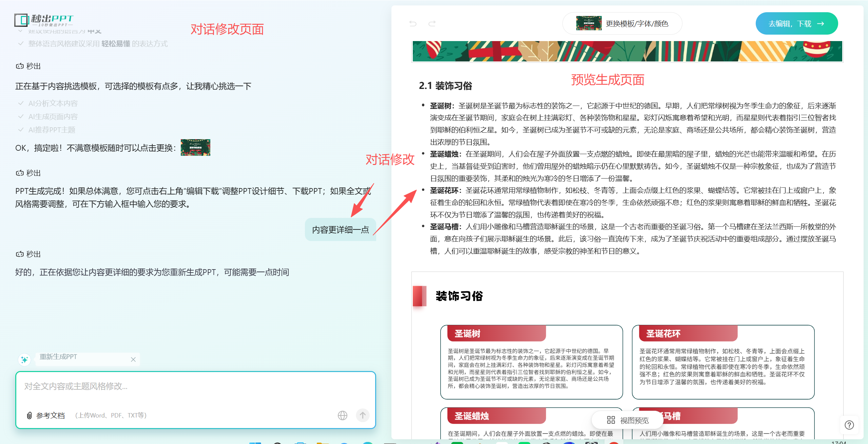Click the 内容更详细一点 message bubble
The width and height of the screenshot is (868, 444).
pyautogui.click(x=340, y=230)
